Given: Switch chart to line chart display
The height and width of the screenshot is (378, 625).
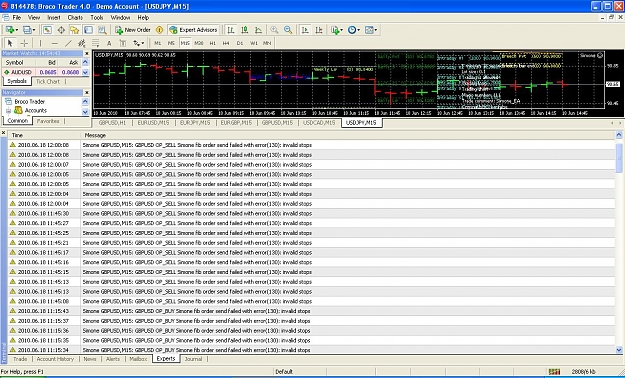Looking at the screenshot, I should click(258, 30).
